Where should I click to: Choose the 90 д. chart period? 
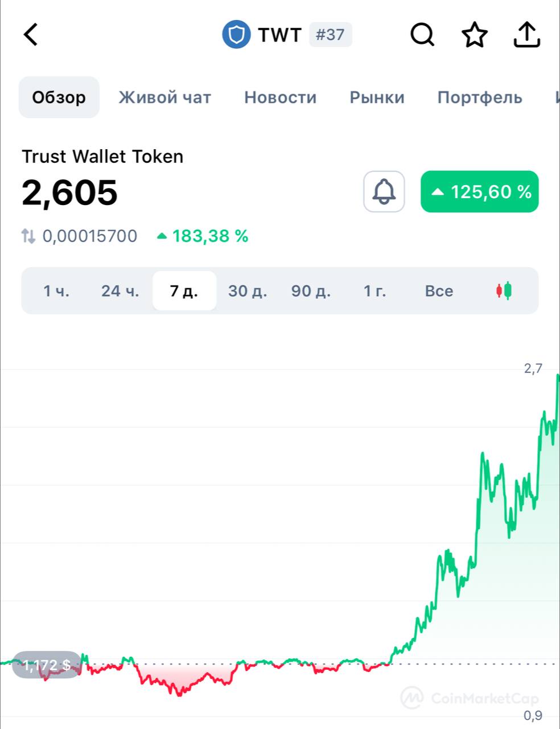pyautogui.click(x=311, y=291)
